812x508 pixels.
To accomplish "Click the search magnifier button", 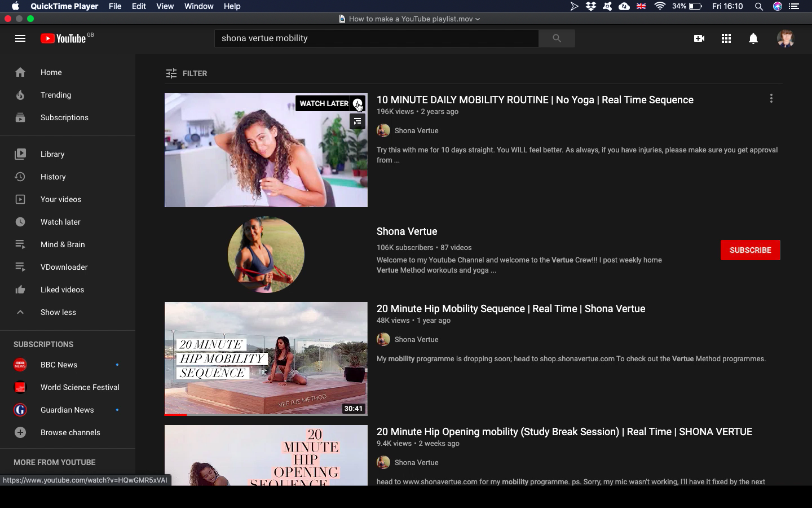I will pyautogui.click(x=557, y=38).
